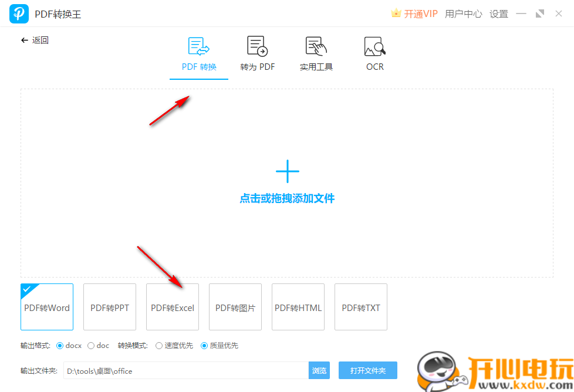Open 用户中心 user center
Viewport: 574px width, 392px height.
click(463, 13)
